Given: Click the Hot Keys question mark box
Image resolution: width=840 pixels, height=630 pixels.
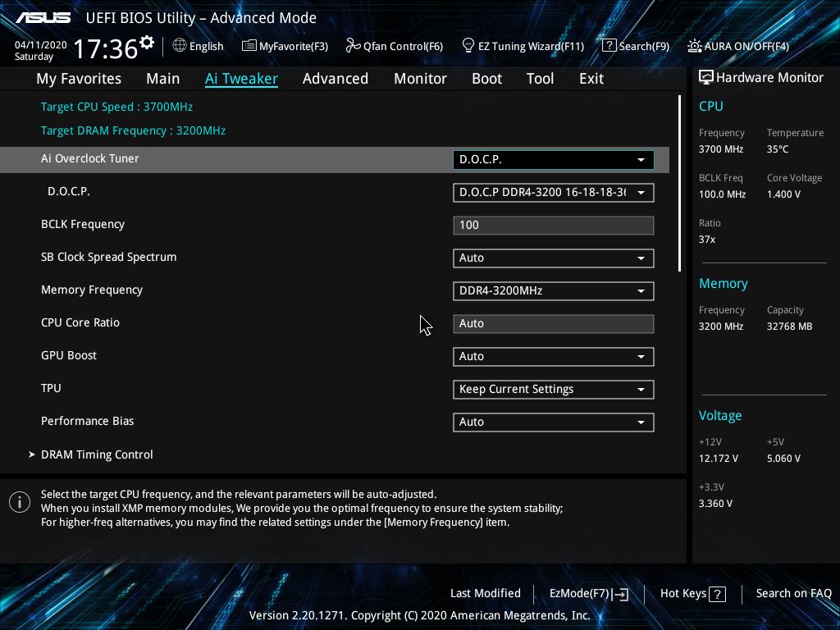Looking at the screenshot, I should coord(717,594).
